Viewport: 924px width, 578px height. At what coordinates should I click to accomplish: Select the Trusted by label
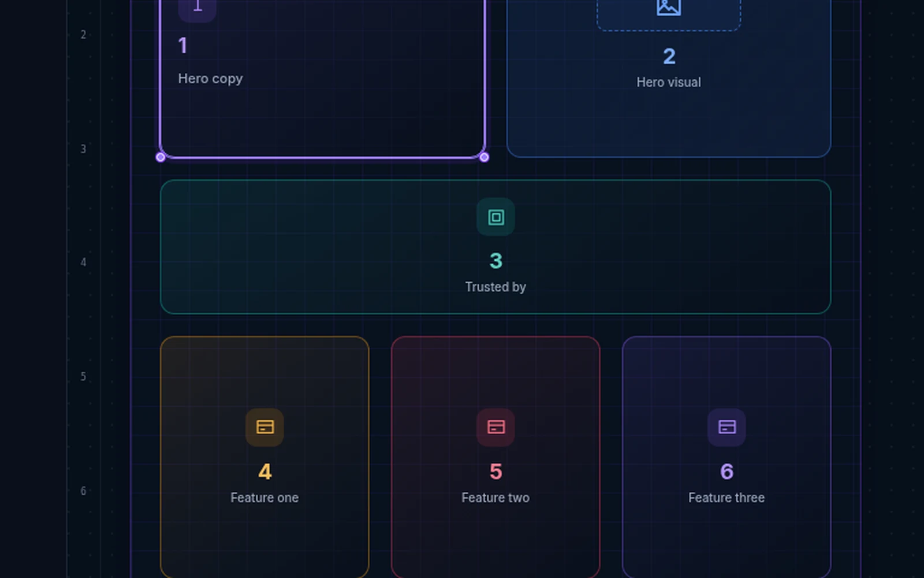point(495,287)
